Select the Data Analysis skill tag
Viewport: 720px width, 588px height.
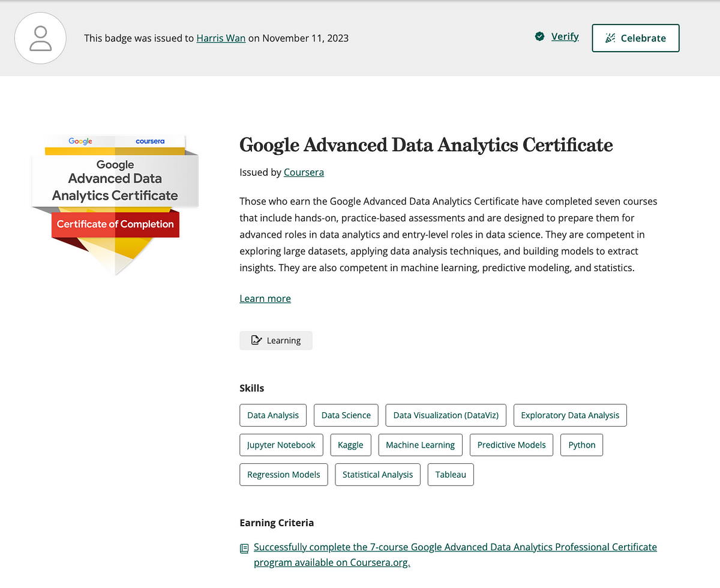tap(273, 415)
